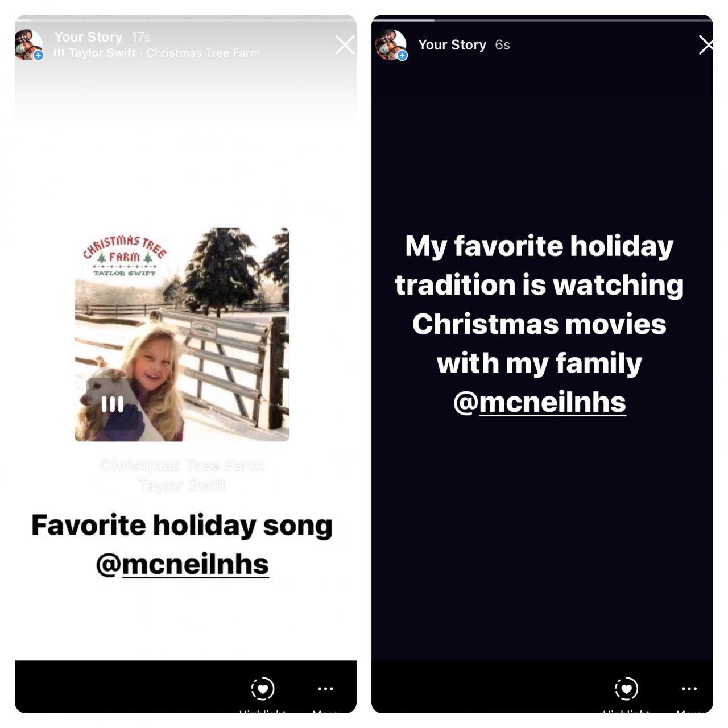
Task: Open the three-dot More menu in left story
Action: pos(325,689)
